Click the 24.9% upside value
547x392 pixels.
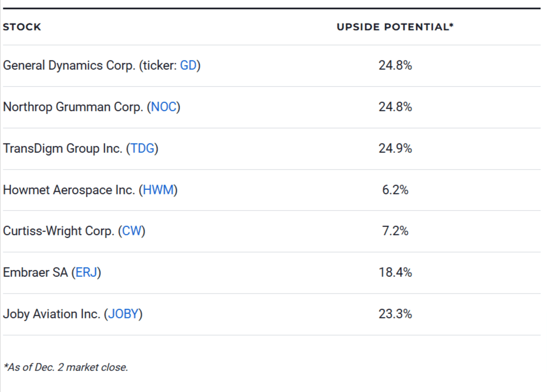pyautogui.click(x=395, y=148)
